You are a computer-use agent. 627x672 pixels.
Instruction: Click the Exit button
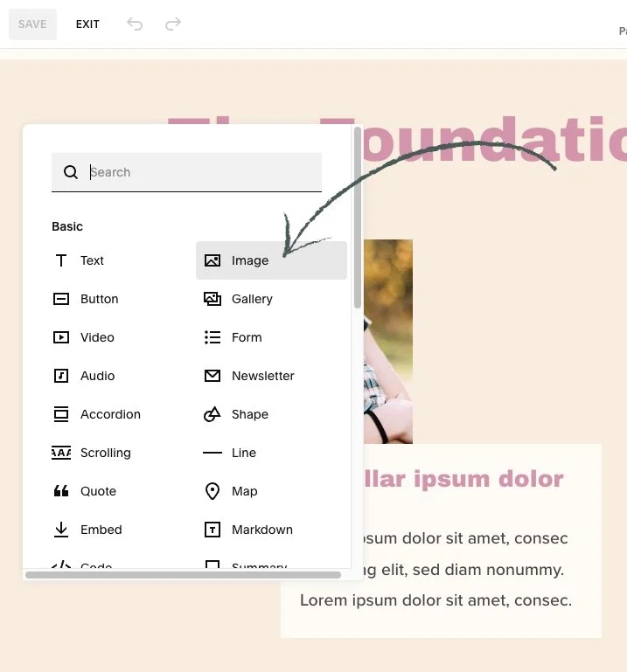pos(87,24)
